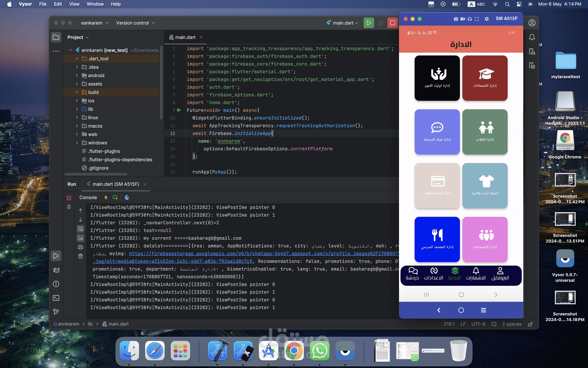Screen dimensions: 588x368
Task: Open macOS Control Center in menu bar
Action: [519, 4]
